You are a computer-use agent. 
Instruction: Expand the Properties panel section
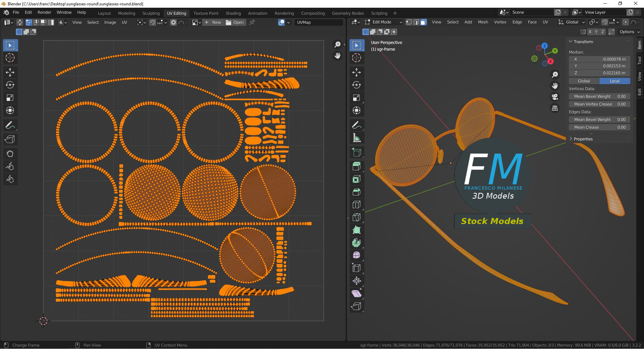(583, 139)
